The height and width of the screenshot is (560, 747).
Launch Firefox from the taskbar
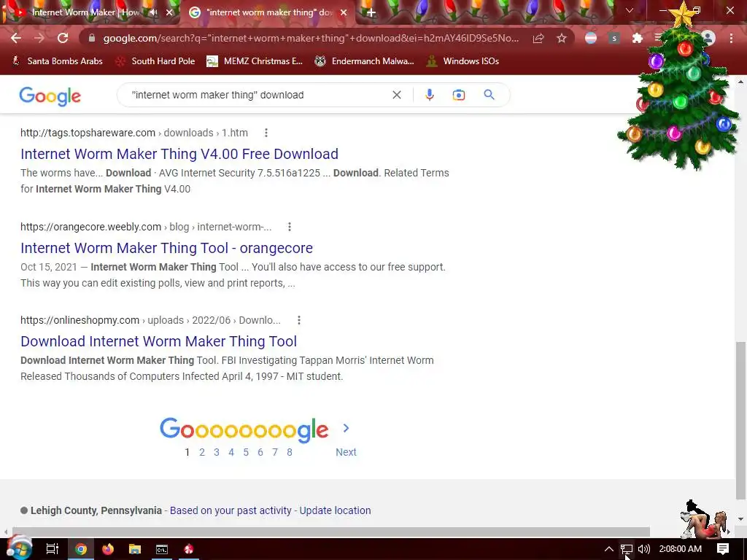(108, 549)
